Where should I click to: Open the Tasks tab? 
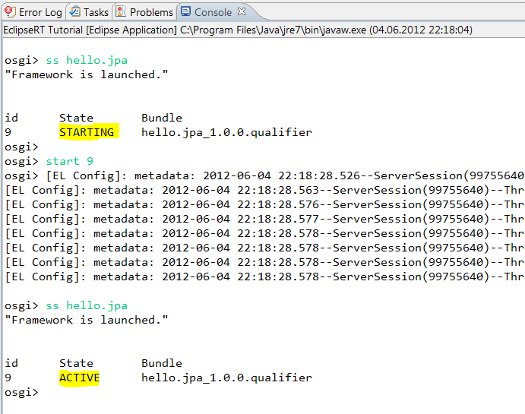(x=96, y=12)
